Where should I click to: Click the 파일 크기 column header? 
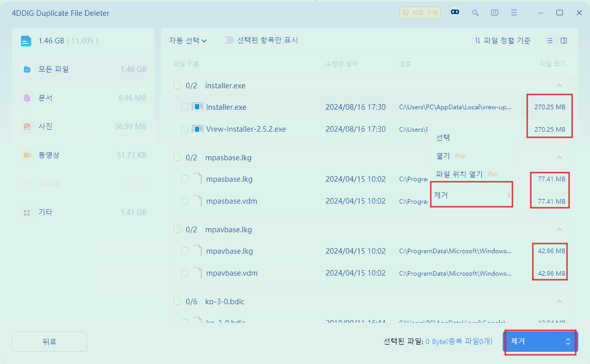tap(552, 64)
